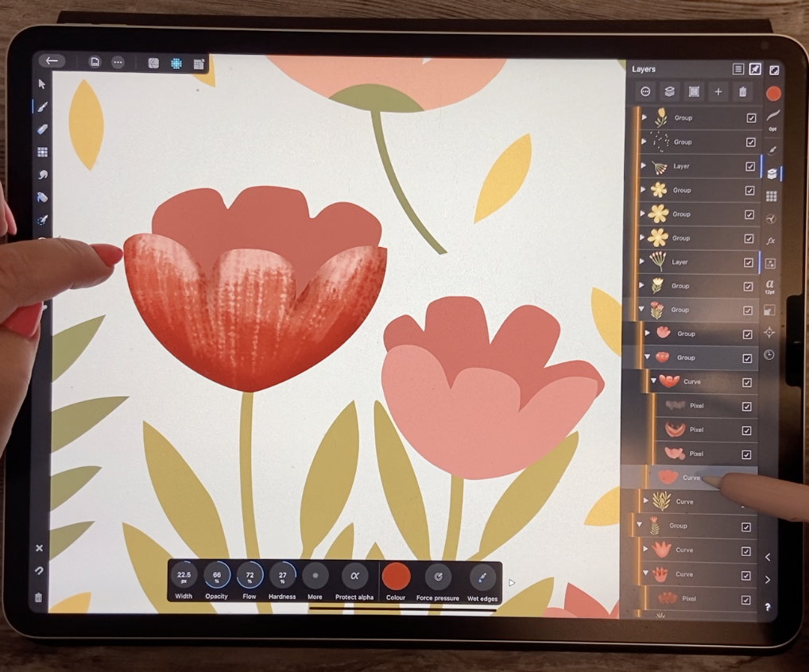Open the three-dots edit menu
The width and height of the screenshot is (809, 672).
pyautogui.click(x=118, y=63)
